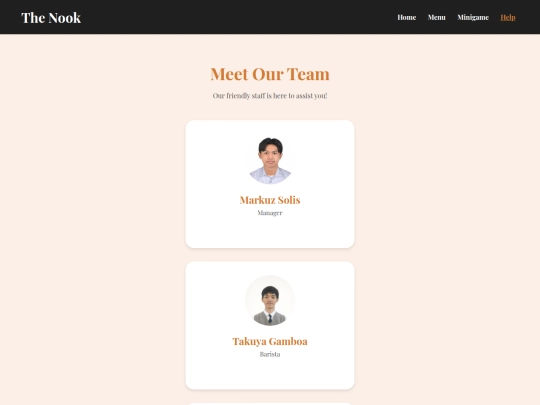
Task: Click pink background right of Takuya Gamboa card
Action: (447, 325)
